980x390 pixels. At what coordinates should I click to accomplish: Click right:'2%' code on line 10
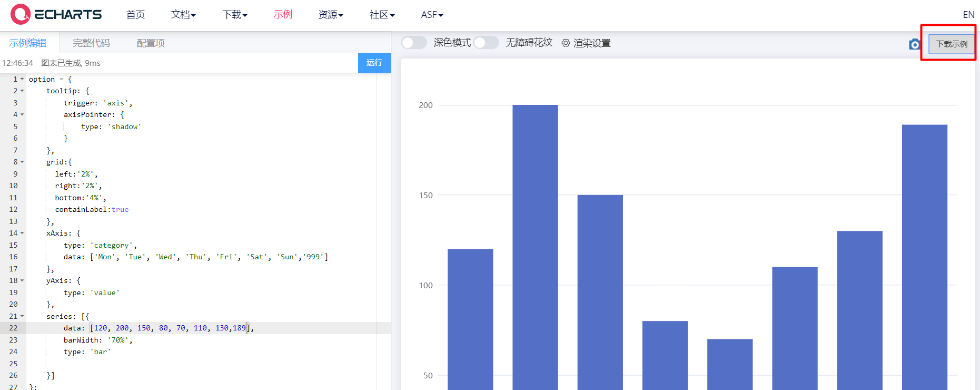(78, 186)
